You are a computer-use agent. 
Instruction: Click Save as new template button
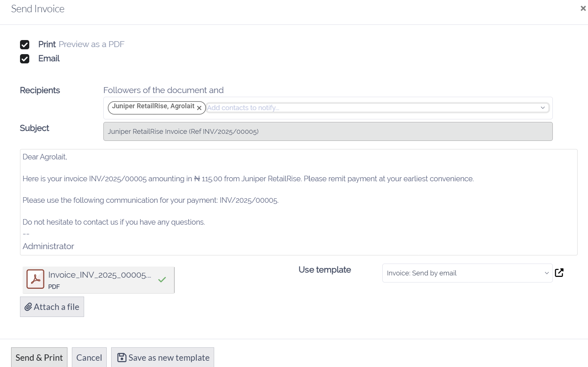[163, 357]
